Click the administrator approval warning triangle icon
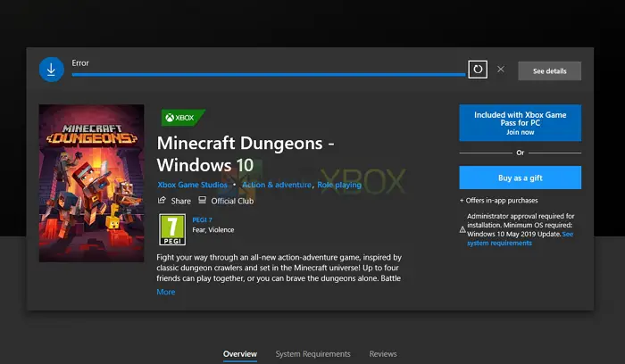This screenshot has width=625, height=364. [x=462, y=229]
